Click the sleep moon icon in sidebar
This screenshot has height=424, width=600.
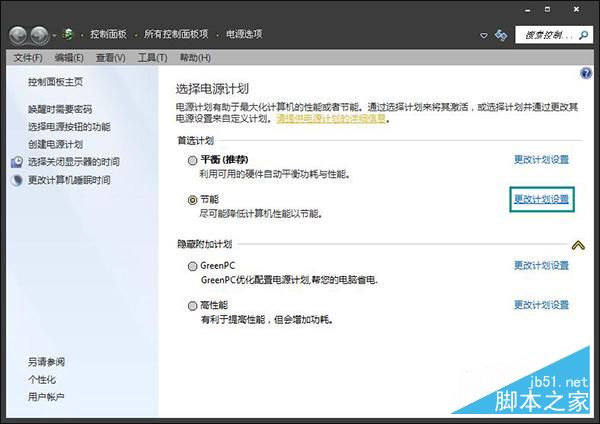coord(17,180)
